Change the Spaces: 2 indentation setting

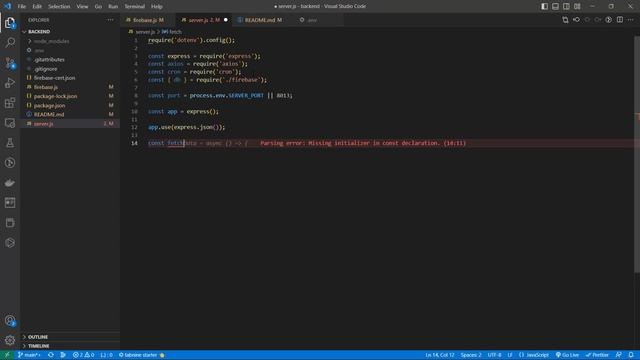(x=471, y=355)
